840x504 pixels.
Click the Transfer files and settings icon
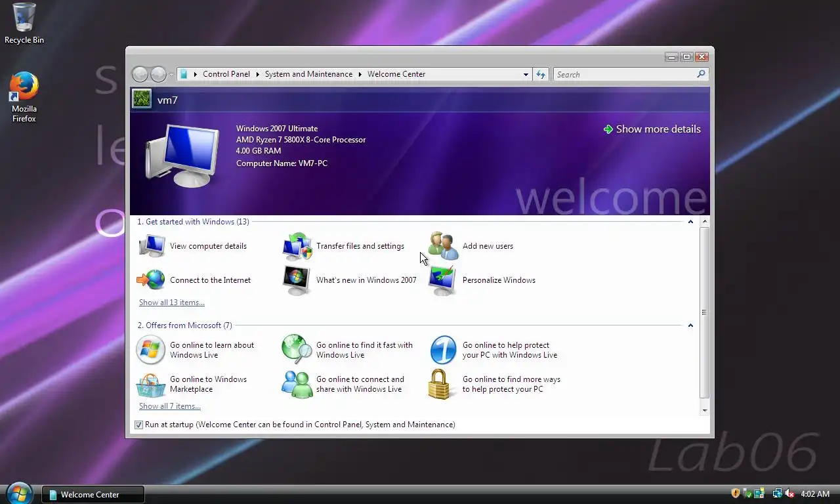pyautogui.click(x=297, y=246)
